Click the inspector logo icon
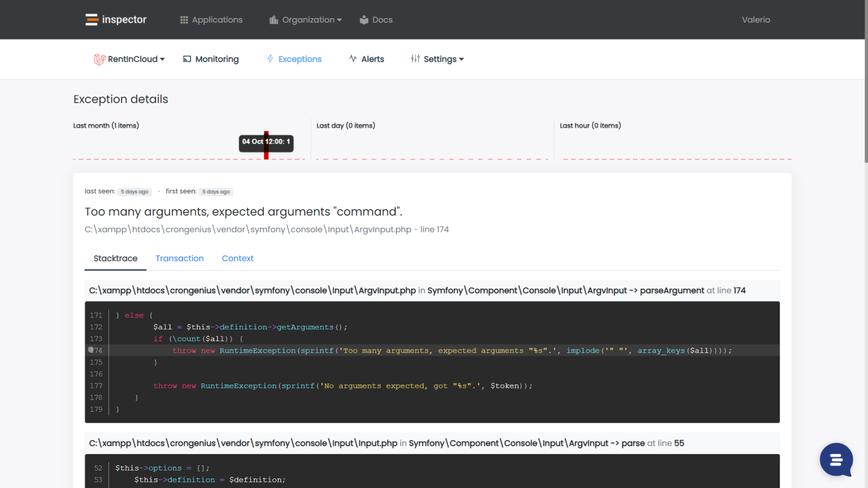 [x=92, y=19]
